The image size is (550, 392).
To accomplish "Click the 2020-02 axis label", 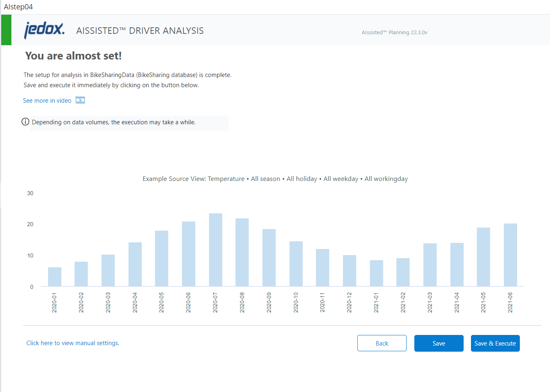I will pyautogui.click(x=81, y=302).
